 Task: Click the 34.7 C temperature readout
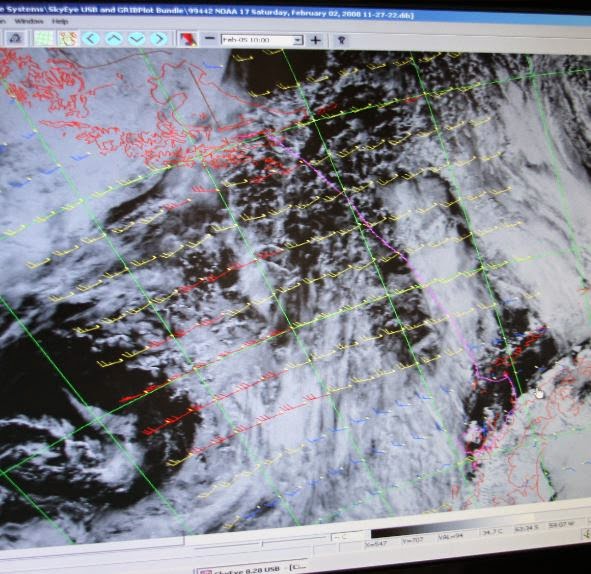click(492, 532)
